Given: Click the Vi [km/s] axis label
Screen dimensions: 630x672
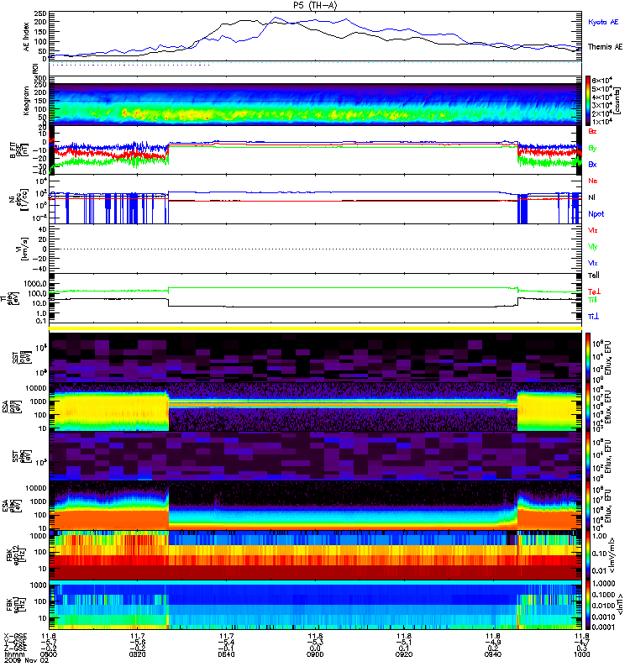Looking at the screenshot, I should (x=22, y=249).
